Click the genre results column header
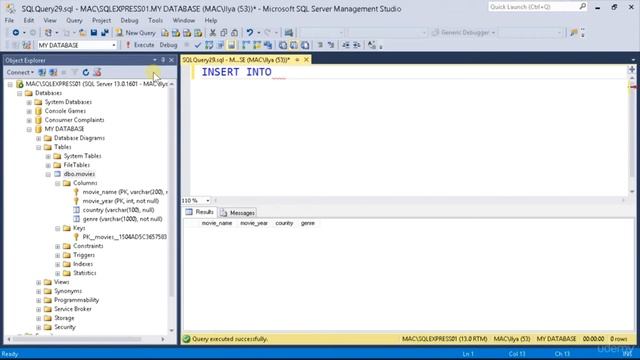Viewport: 640px width, 360px height. (308, 223)
